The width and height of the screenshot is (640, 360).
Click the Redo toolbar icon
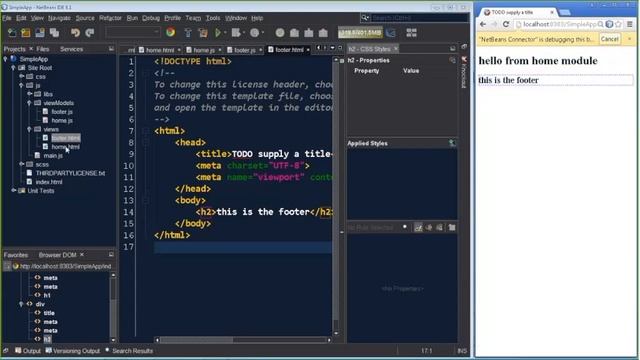click(x=90, y=33)
